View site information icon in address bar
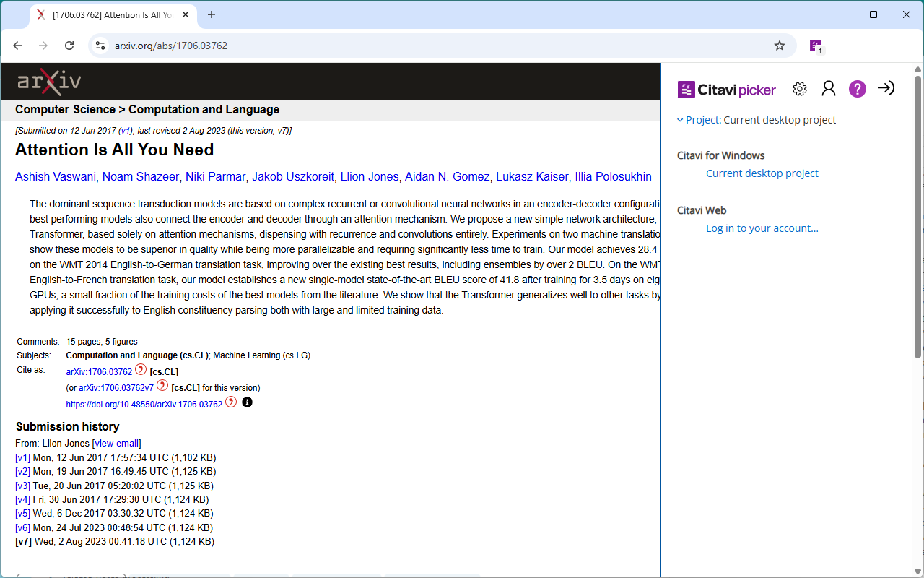 tap(100, 46)
